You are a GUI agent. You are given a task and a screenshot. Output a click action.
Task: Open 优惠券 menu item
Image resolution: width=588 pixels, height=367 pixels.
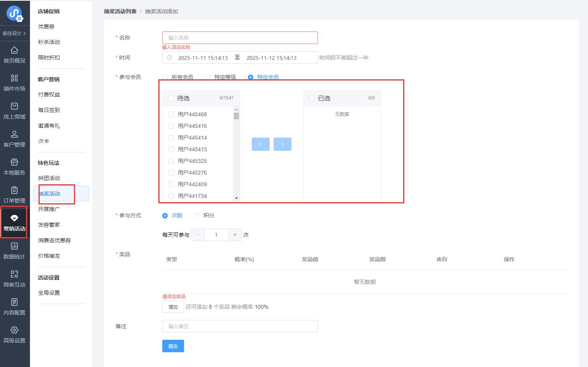coord(46,27)
